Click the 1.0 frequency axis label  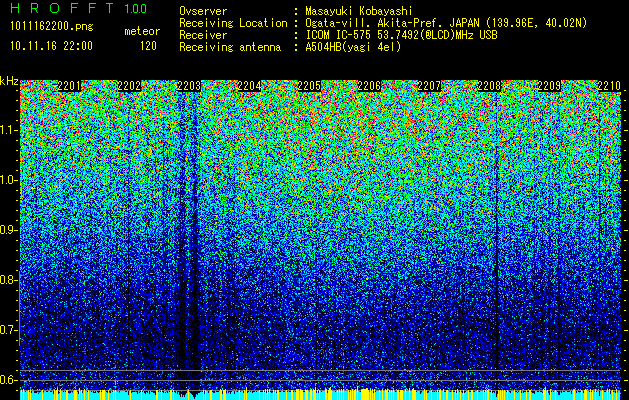tap(9, 180)
